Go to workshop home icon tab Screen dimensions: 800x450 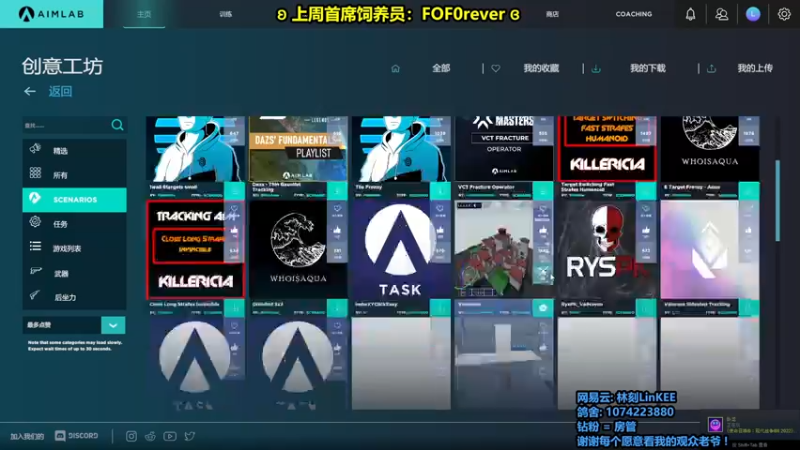point(395,68)
